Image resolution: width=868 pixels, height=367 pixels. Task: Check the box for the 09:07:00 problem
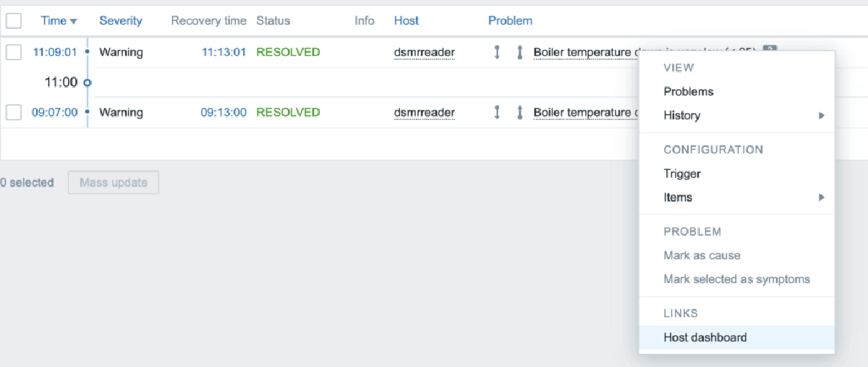point(14,112)
